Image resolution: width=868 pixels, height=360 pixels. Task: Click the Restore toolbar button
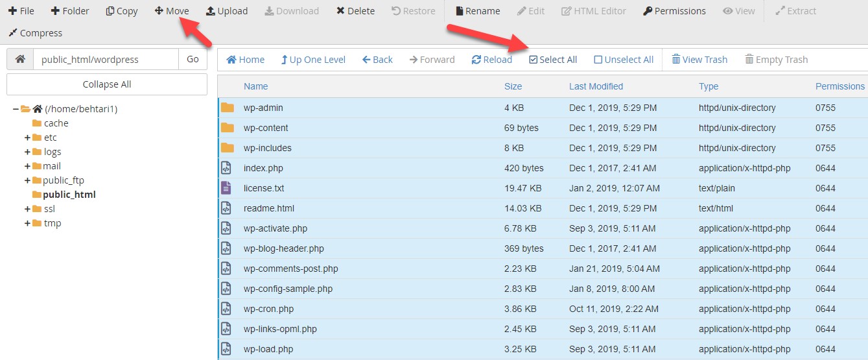coord(414,11)
